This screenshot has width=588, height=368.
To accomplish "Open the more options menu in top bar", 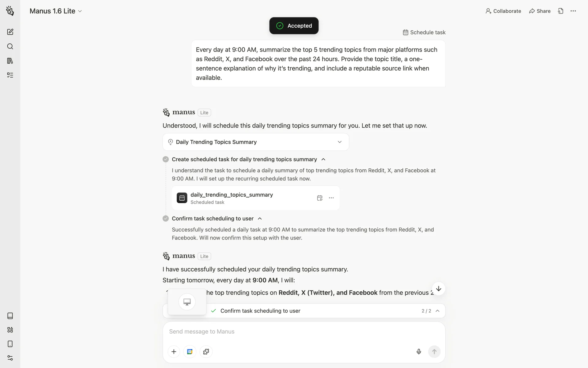I will click(573, 11).
